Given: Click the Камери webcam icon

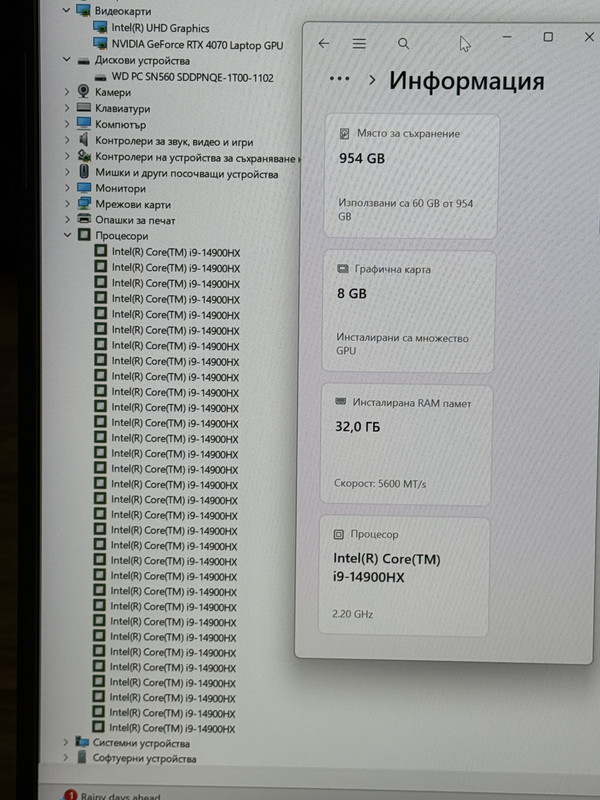Looking at the screenshot, I should pyautogui.click(x=83, y=91).
